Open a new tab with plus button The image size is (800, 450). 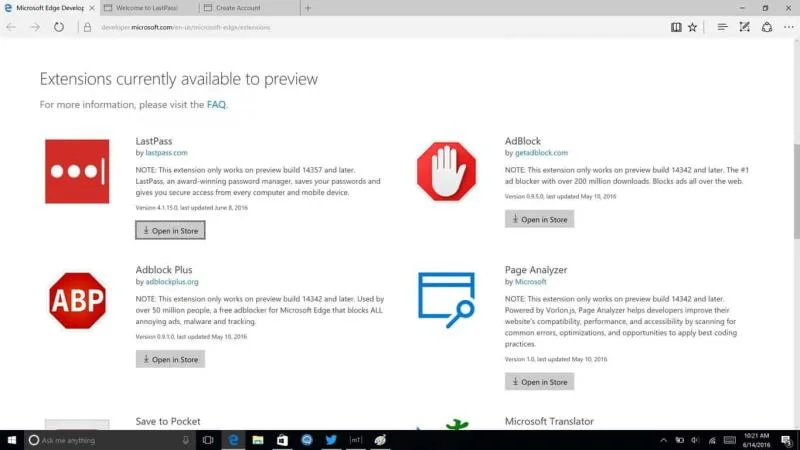(x=308, y=8)
